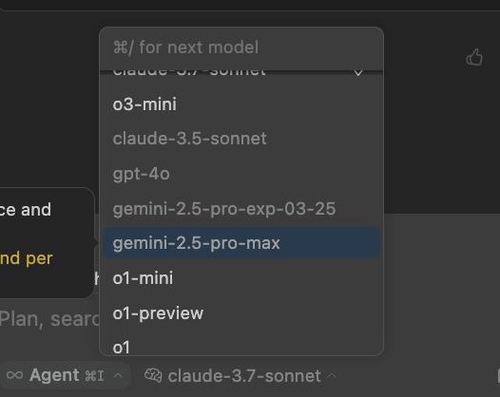Focus the model search field at top
This screenshot has width=500, height=397.
click(241, 47)
